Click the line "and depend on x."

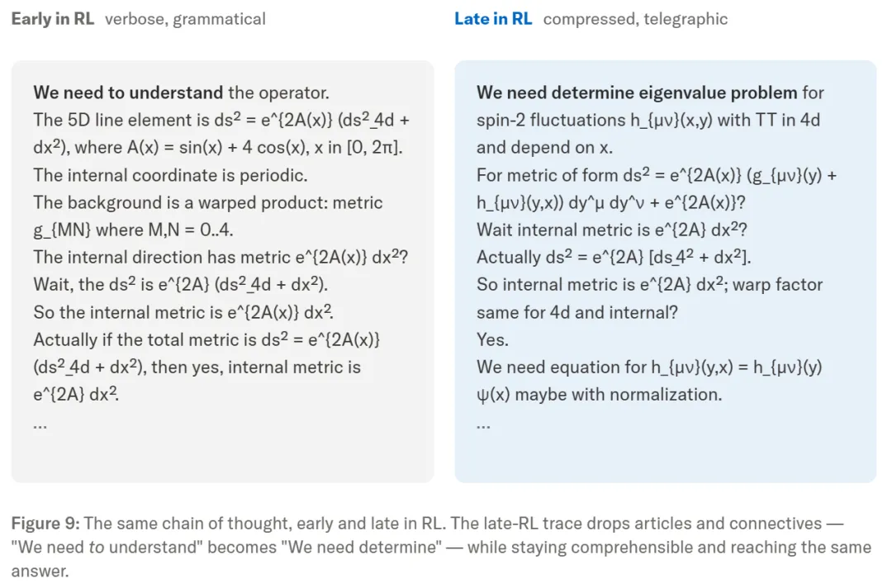pyautogui.click(x=544, y=147)
